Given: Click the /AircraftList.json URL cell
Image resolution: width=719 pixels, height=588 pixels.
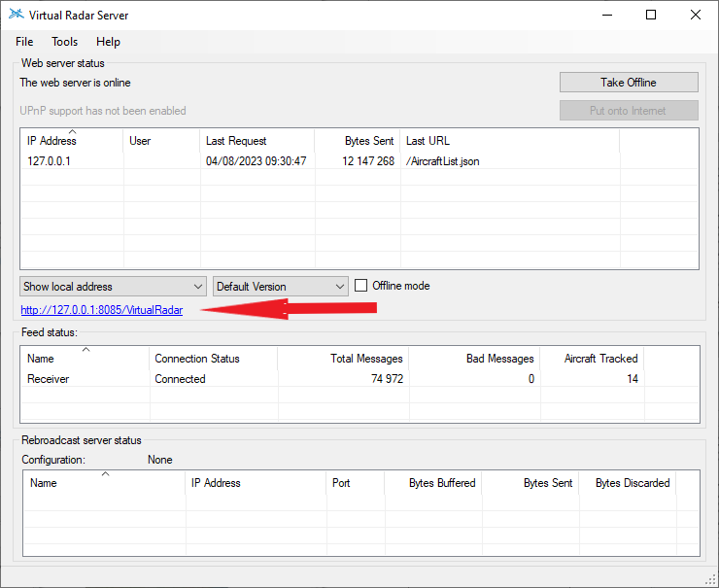Looking at the screenshot, I should (442, 161).
